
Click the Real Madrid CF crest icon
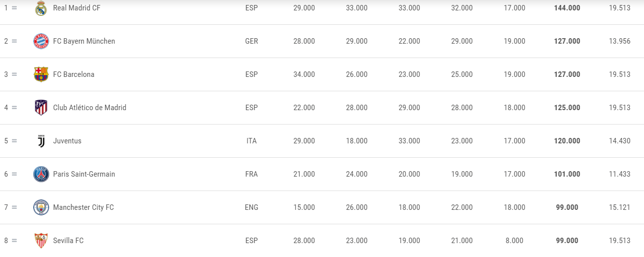point(41,8)
